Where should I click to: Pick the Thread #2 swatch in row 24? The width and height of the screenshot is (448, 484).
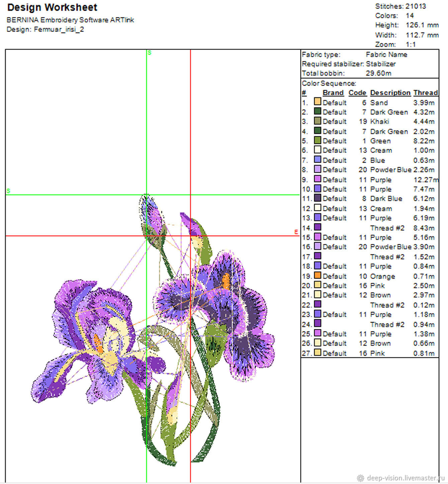[x=317, y=323]
